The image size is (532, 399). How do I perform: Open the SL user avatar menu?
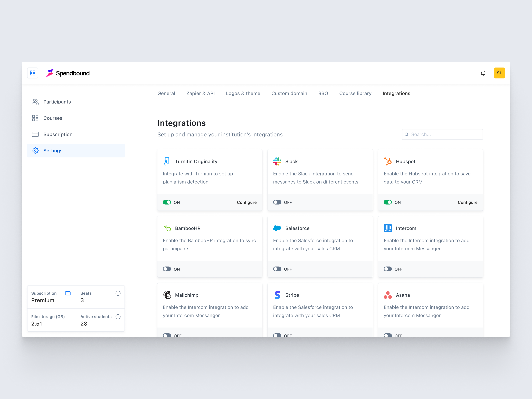pos(499,73)
